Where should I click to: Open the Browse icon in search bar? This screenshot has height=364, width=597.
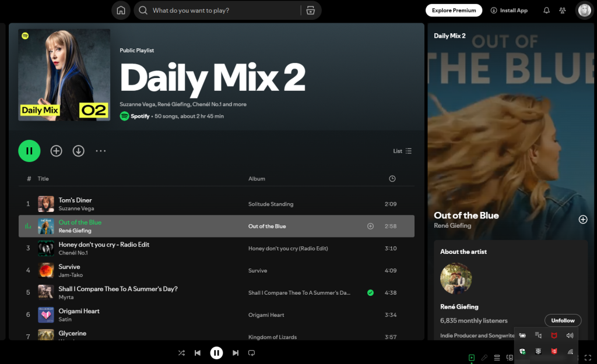(311, 10)
